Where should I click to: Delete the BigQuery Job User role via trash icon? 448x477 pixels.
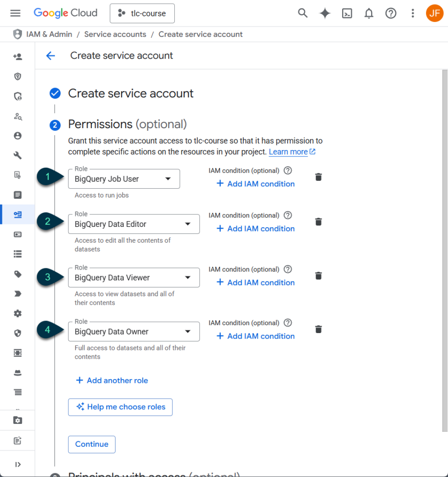[x=318, y=177]
